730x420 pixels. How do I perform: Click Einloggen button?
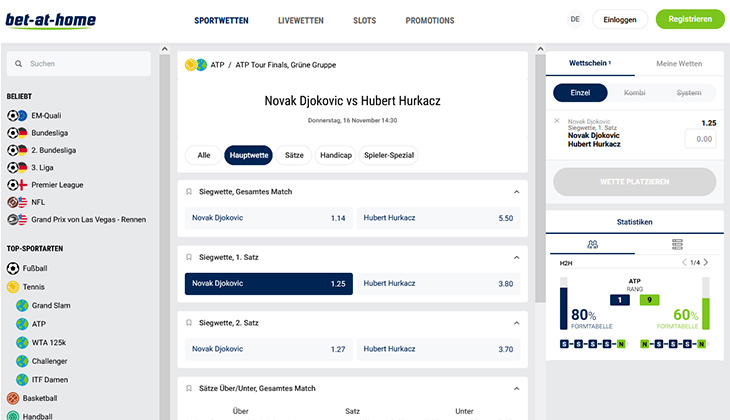click(x=620, y=20)
